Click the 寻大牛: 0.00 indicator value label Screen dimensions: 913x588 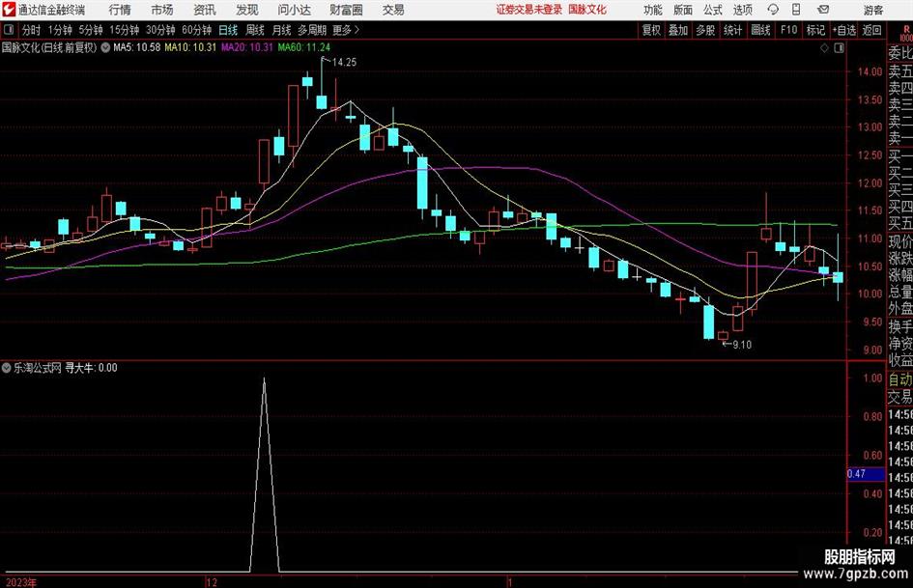91,368
